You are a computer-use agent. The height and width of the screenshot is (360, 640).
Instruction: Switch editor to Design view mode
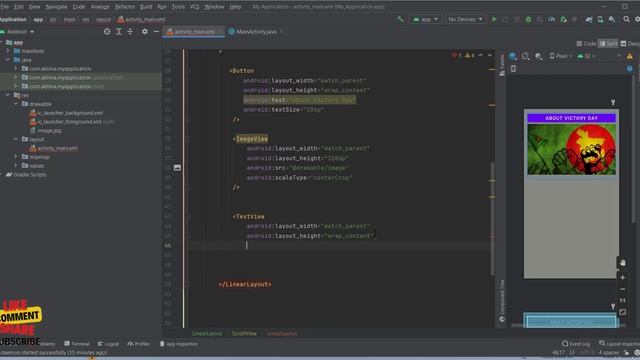[x=630, y=43]
